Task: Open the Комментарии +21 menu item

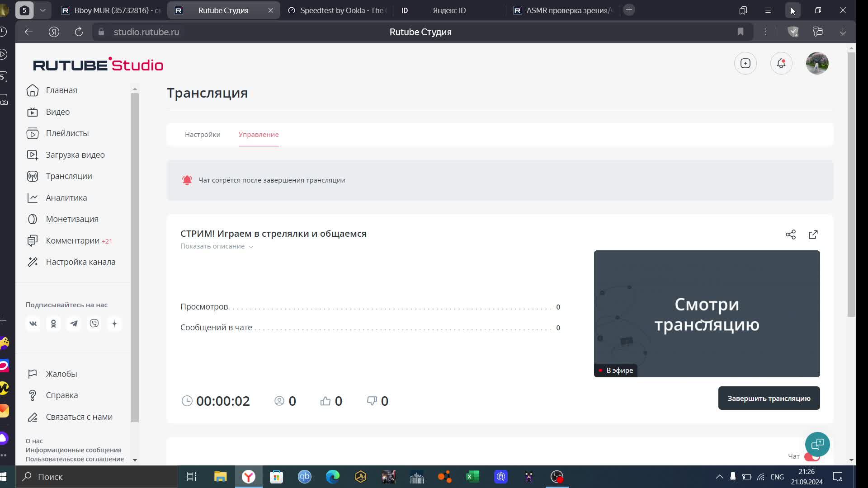Action: [79, 241]
